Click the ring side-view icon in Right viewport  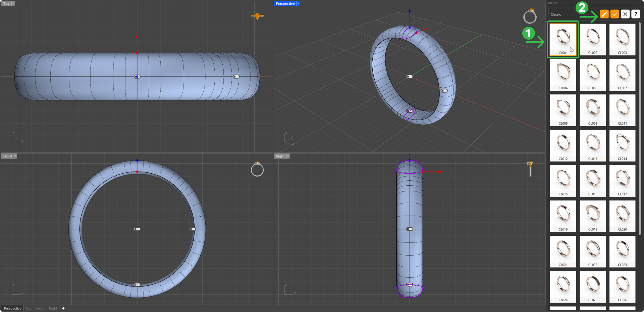pyautogui.click(x=530, y=169)
